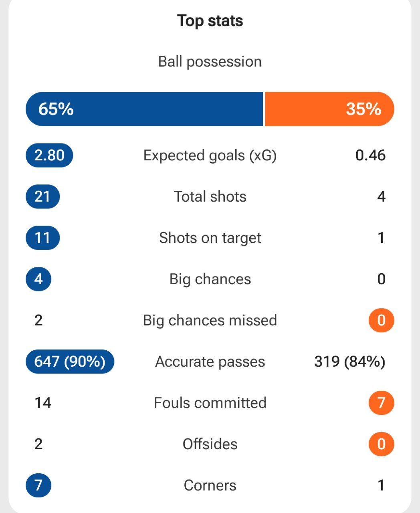Tap the orange 0 big chances missed badge
The height and width of the screenshot is (513, 420).
[381, 320]
